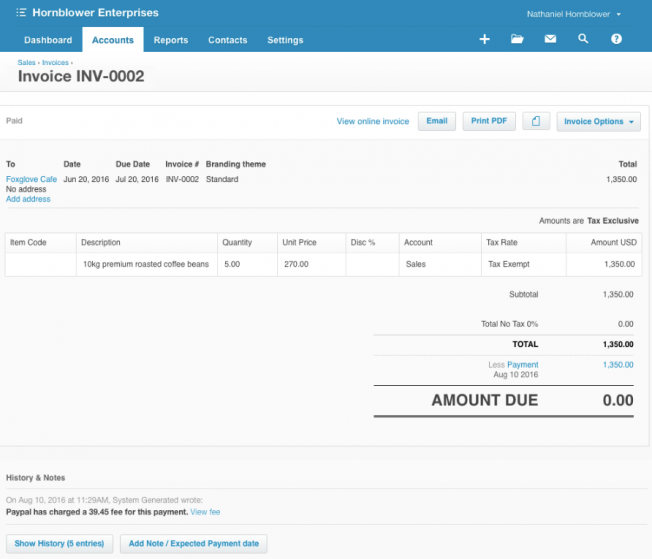Click Show History (5 entries) button

59,544
